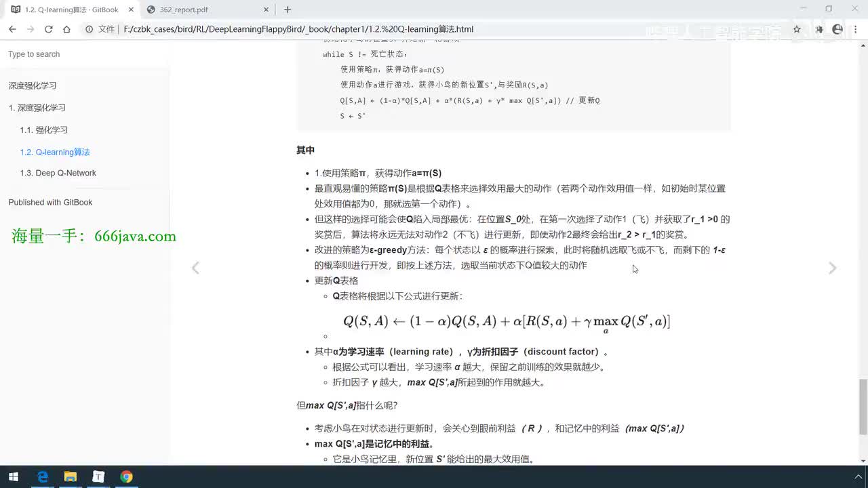Click the 'S ← S'' code line
The height and width of the screenshot is (488, 868).
[353, 116]
